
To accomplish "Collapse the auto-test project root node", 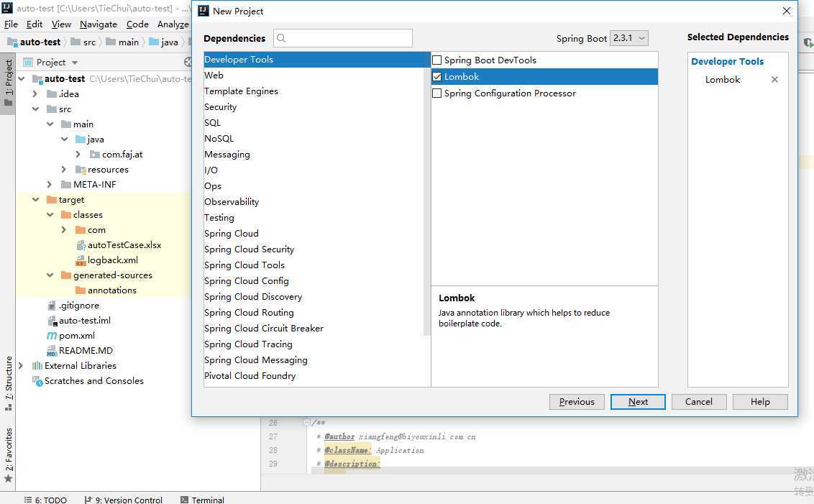I will tap(22, 79).
